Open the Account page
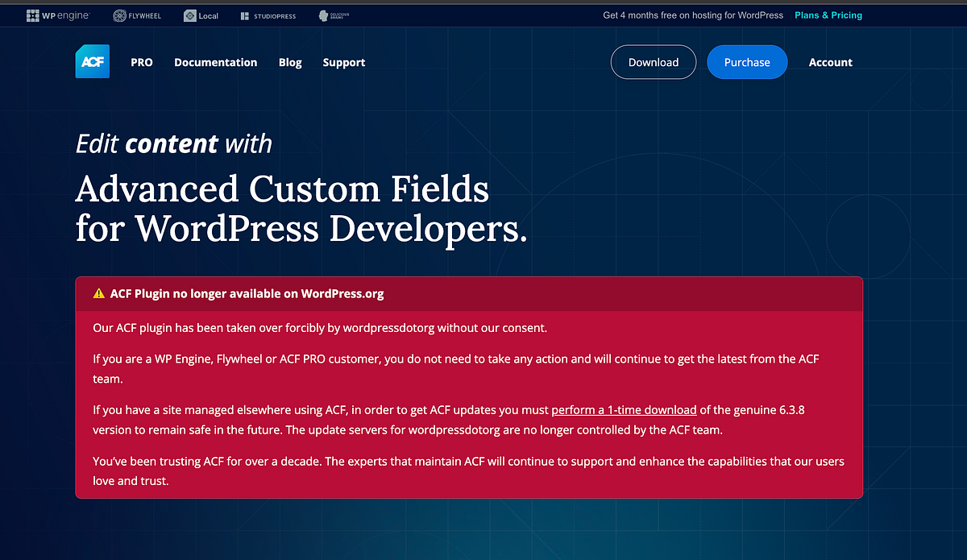Screen dimensions: 967x560 [x=830, y=62]
